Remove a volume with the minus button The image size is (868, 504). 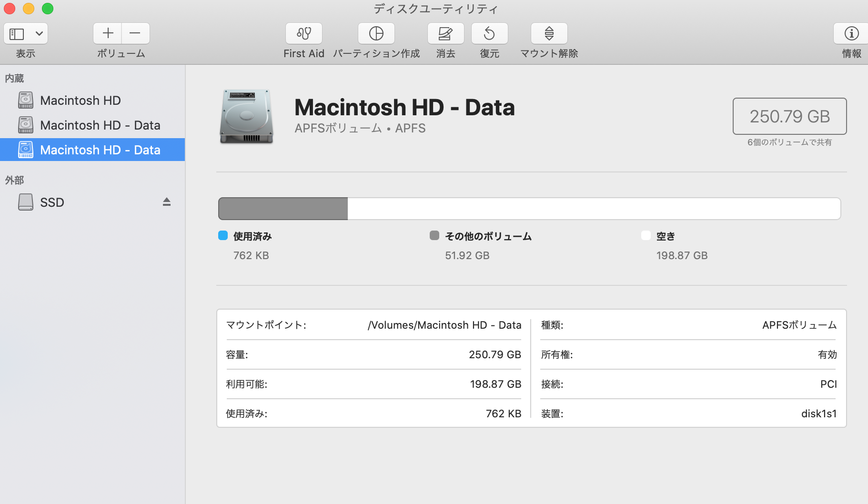pyautogui.click(x=135, y=33)
